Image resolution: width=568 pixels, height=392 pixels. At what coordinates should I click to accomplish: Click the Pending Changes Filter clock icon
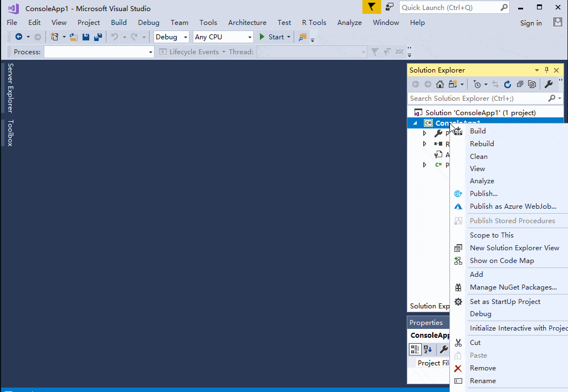point(478,84)
